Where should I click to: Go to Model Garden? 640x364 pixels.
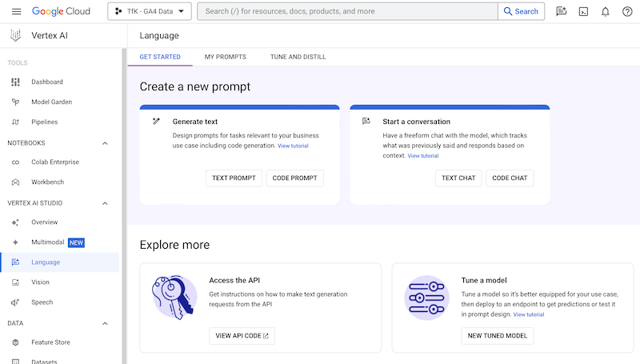[51, 102]
